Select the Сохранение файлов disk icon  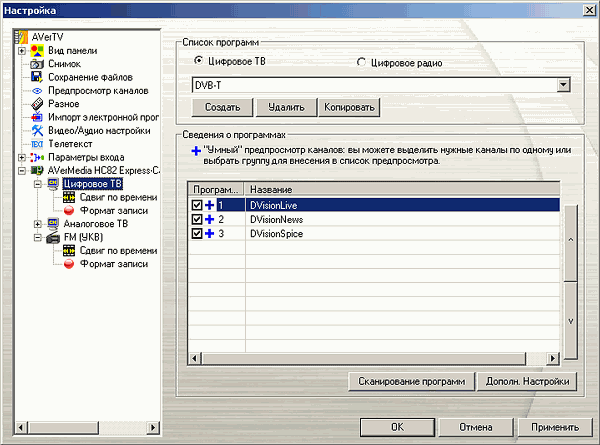point(37,76)
